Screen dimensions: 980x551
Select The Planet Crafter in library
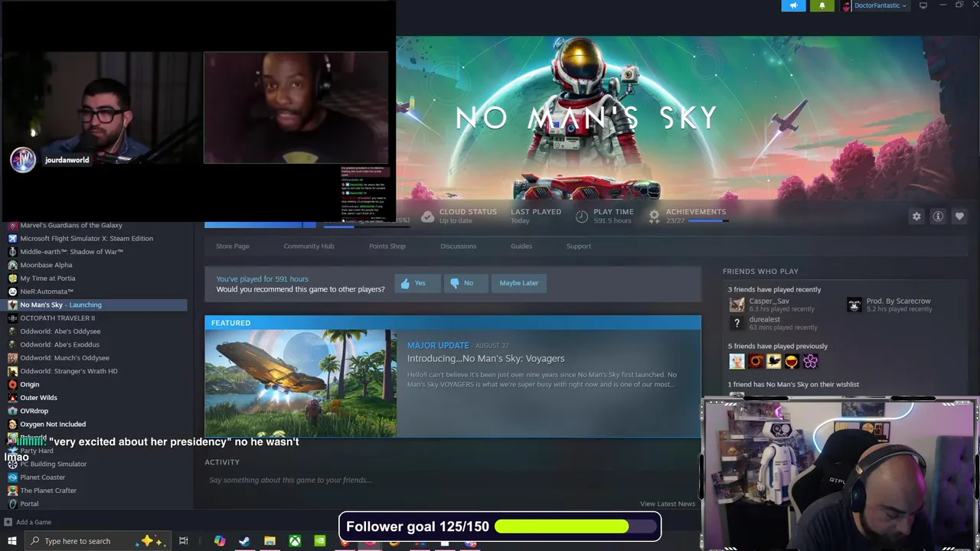pos(48,491)
